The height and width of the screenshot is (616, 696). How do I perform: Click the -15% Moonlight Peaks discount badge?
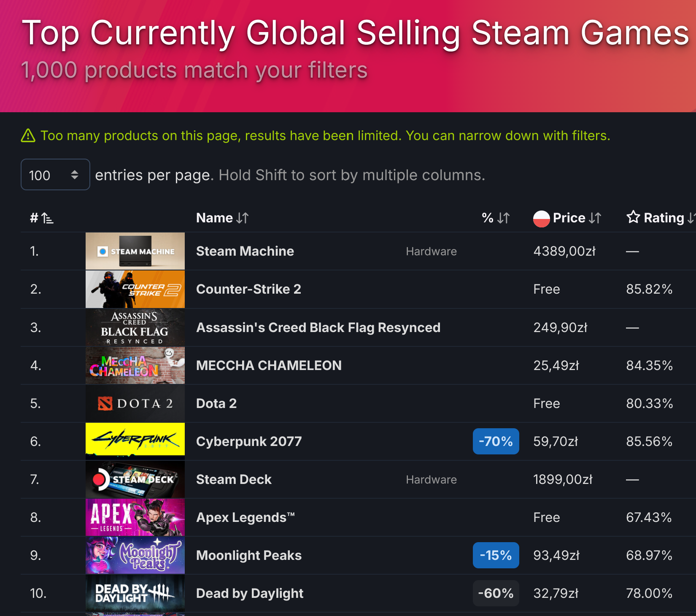tap(496, 555)
